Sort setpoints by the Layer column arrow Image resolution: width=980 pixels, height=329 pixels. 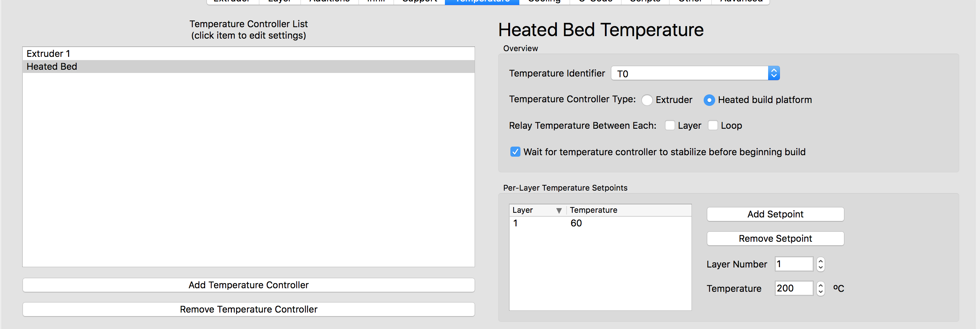click(559, 211)
